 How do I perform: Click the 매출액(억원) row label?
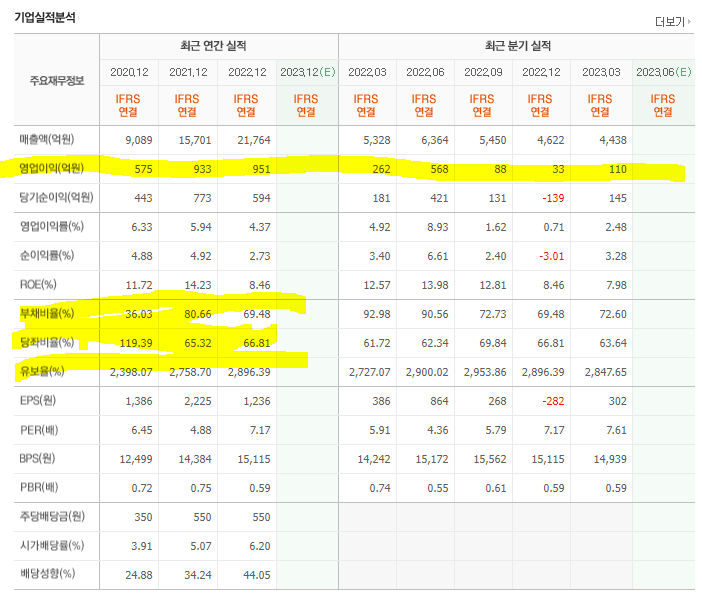click(x=47, y=140)
